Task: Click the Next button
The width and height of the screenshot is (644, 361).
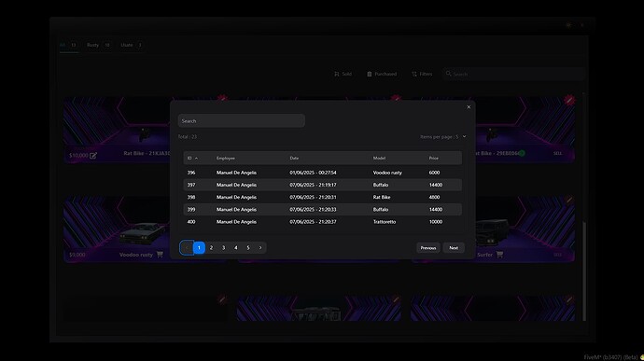Action: pos(454,247)
